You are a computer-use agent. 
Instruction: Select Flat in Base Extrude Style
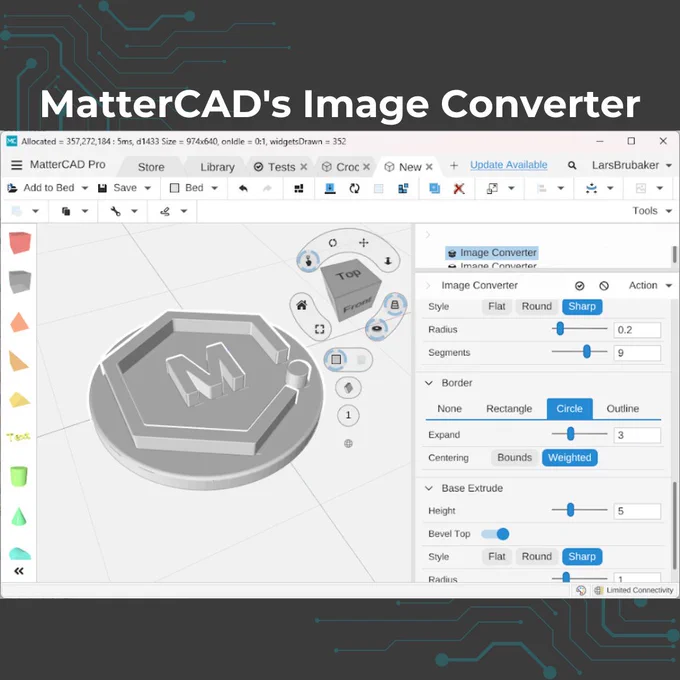click(497, 556)
